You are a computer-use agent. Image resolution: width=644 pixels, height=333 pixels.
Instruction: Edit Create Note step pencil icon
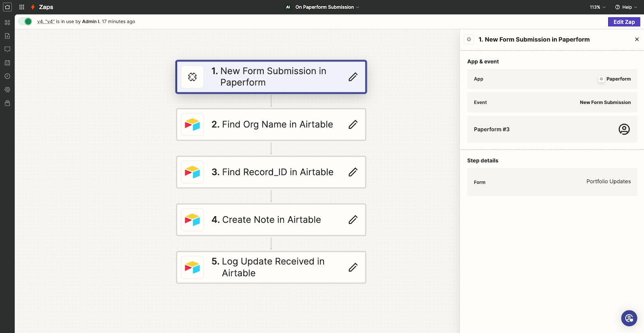click(353, 220)
